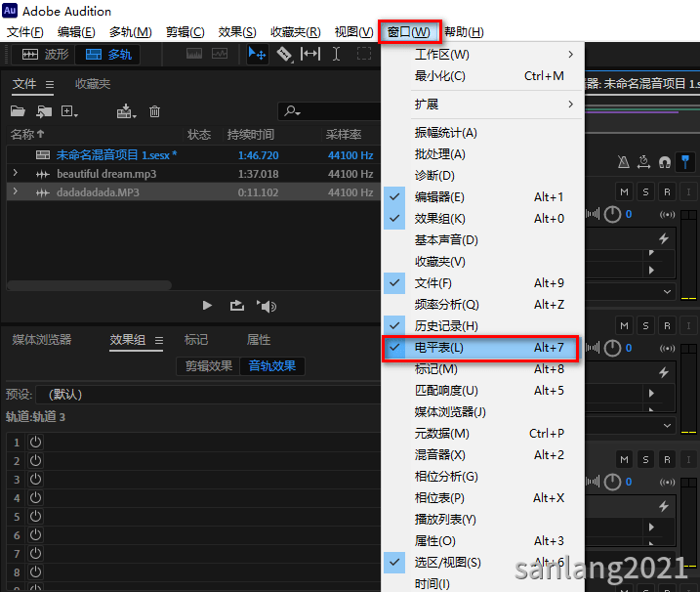700x592 pixels.
Task: Choose Mixer (混音器) menu item
Action: click(x=483, y=455)
